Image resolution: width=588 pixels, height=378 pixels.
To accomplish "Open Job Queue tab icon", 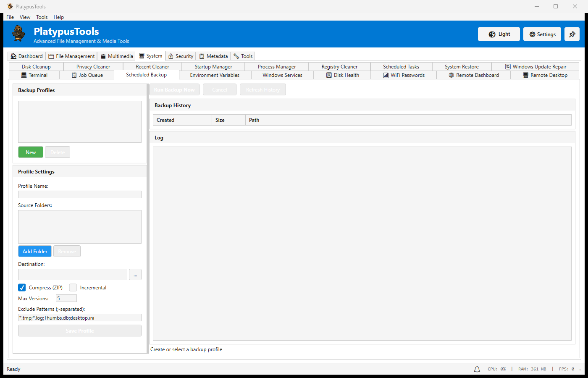I will pyautogui.click(x=74, y=75).
